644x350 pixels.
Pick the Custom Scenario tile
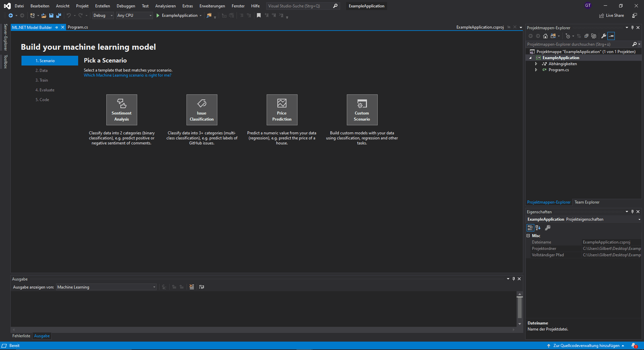click(x=362, y=110)
